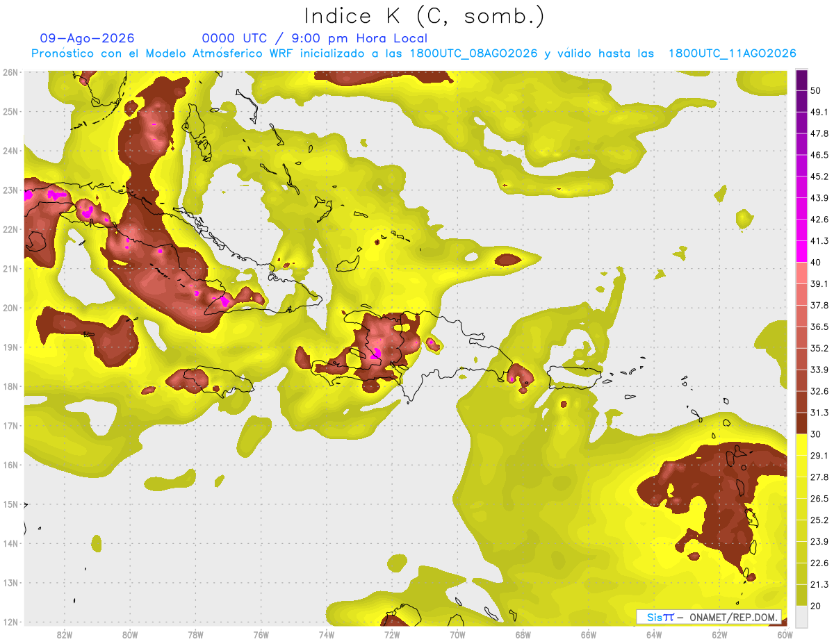Click the 72W longitude axis label

pyautogui.click(x=392, y=634)
